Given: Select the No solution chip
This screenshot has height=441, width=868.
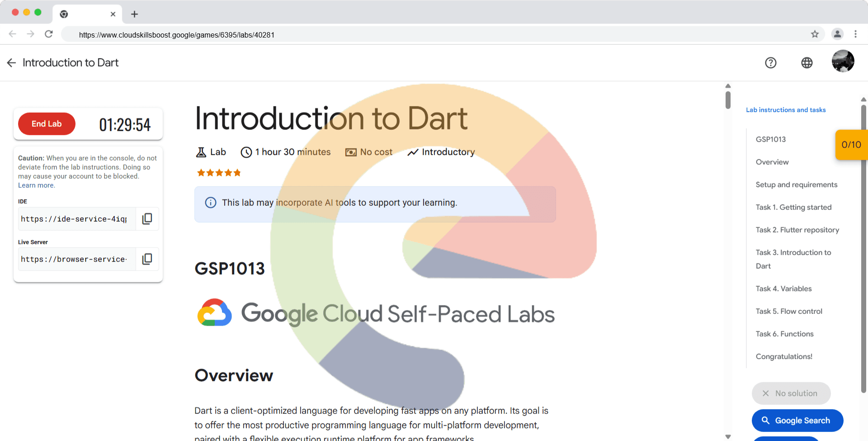Looking at the screenshot, I should [791, 394].
